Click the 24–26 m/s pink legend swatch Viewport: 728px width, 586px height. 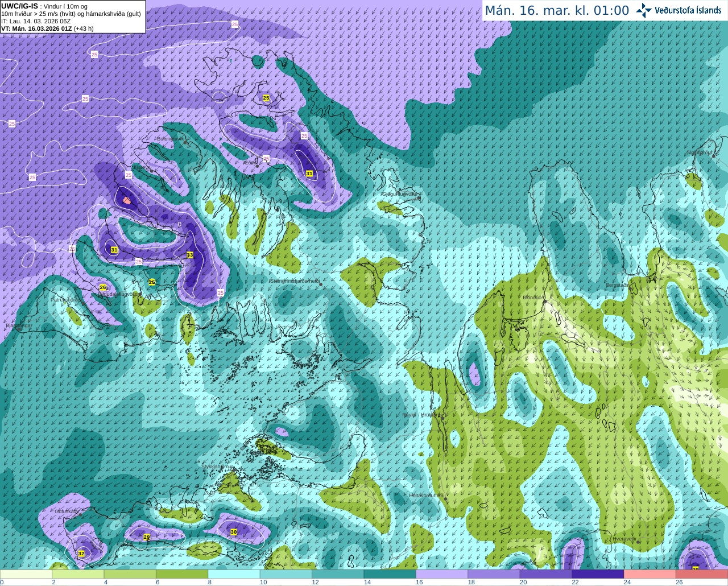pos(650,574)
